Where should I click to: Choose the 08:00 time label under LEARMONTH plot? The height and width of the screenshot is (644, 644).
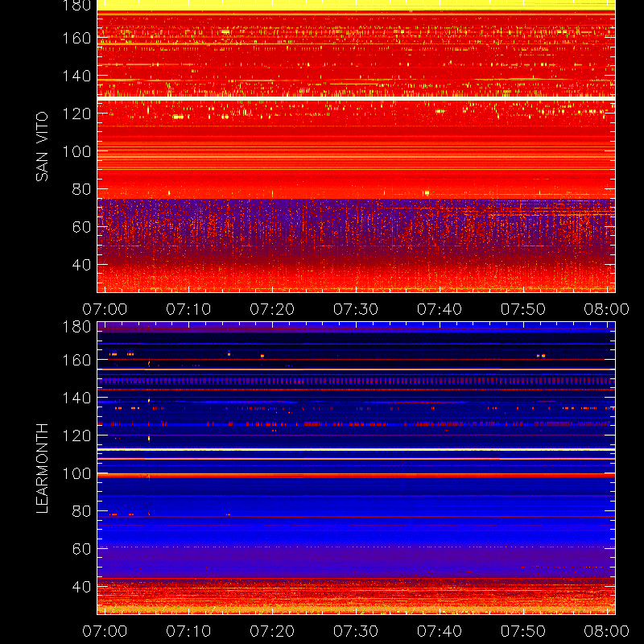[607, 631]
